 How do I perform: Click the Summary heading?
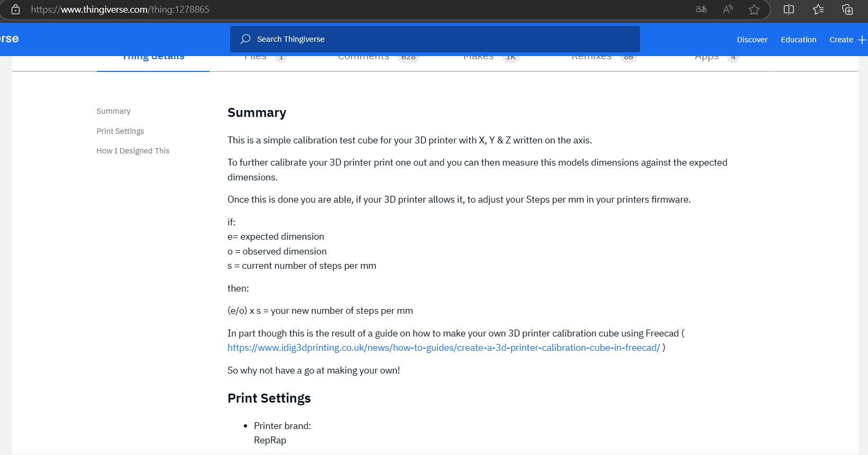pyautogui.click(x=257, y=113)
